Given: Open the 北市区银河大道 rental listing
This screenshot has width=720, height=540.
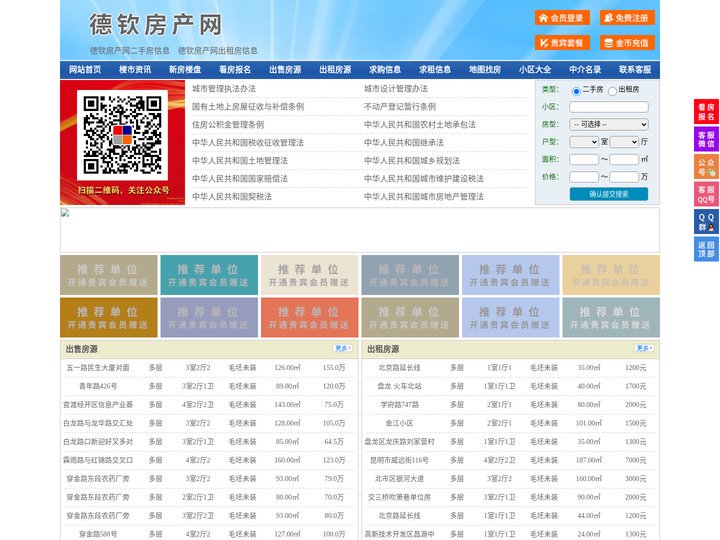Looking at the screenshot, I should (399, 478).
